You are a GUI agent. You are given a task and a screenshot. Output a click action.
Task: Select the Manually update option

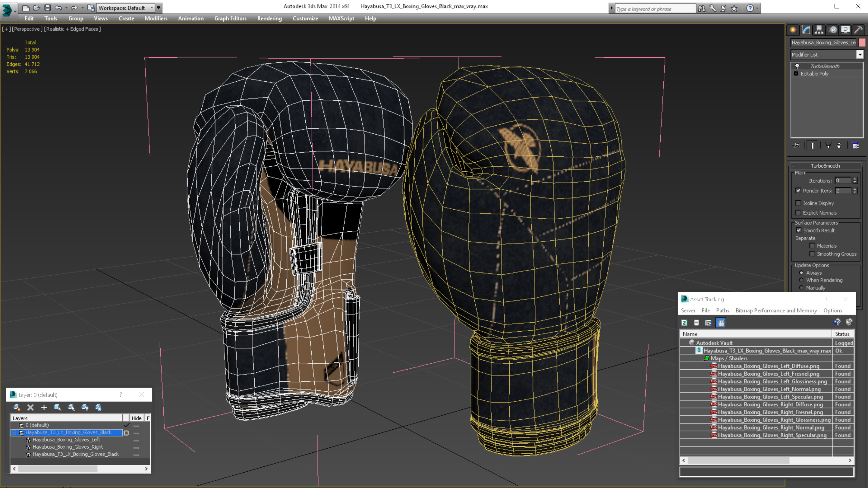(802, 288)
